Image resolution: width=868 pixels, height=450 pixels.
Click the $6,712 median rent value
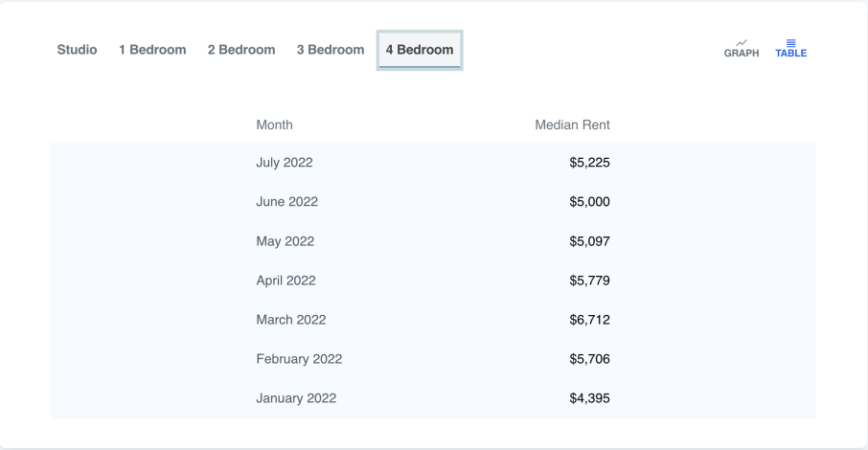click(x=589, y=320)
